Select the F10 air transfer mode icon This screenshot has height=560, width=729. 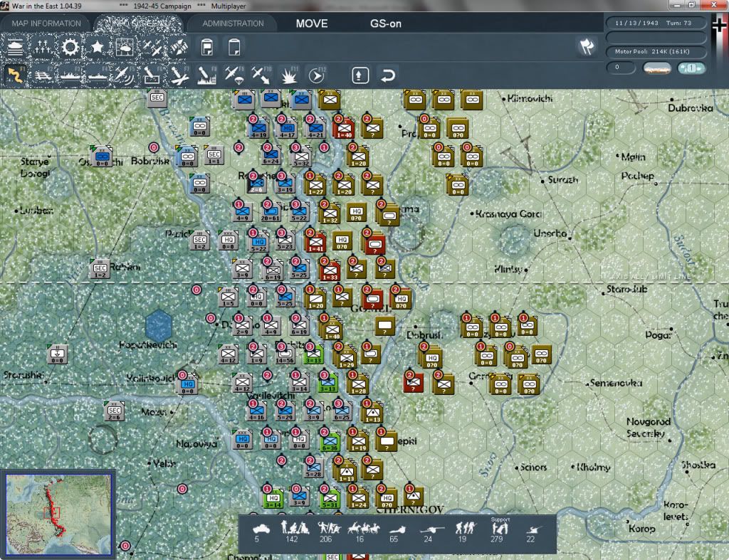pyautogui.click(x=261, y=75)
